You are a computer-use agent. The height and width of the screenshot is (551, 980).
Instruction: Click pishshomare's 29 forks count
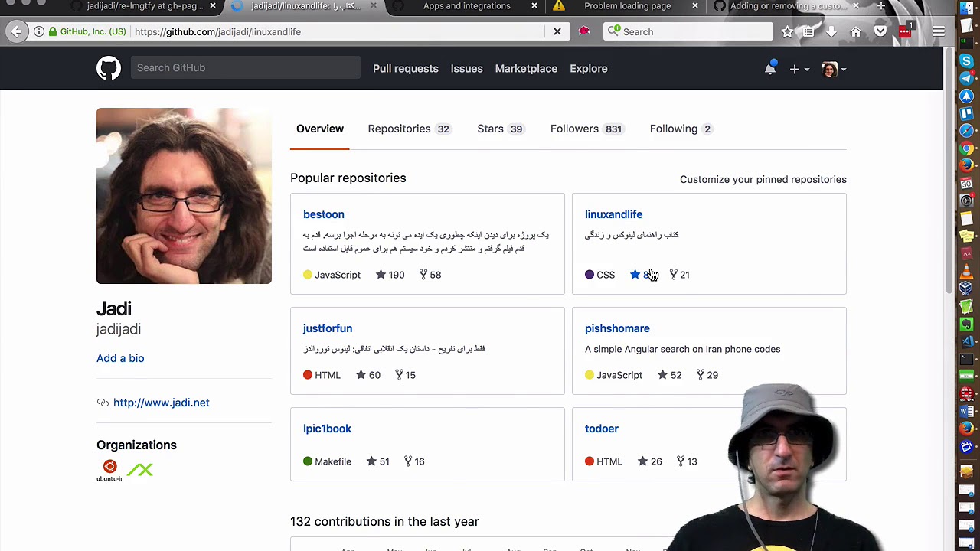(x=707, y=375)
